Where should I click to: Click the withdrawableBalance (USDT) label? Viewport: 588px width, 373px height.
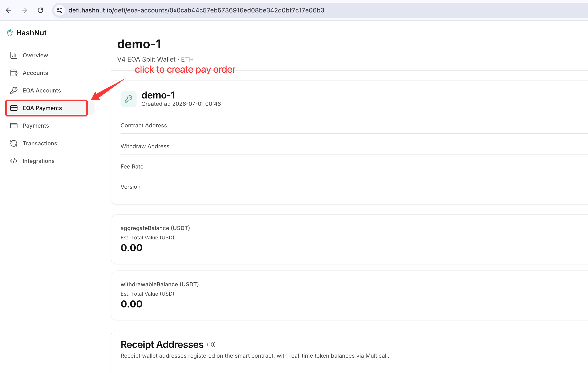click(160, 284)
